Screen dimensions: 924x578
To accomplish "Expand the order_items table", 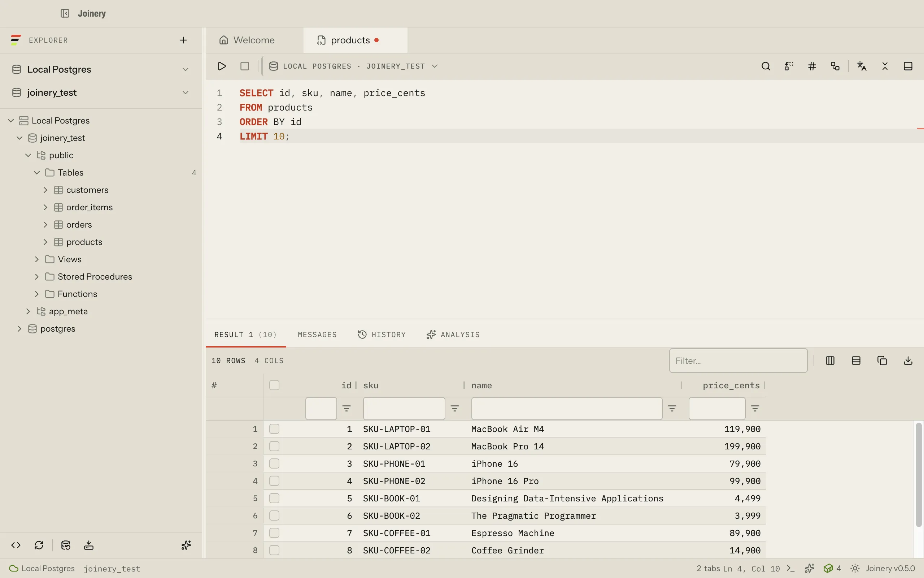I will tap(45, 207).
